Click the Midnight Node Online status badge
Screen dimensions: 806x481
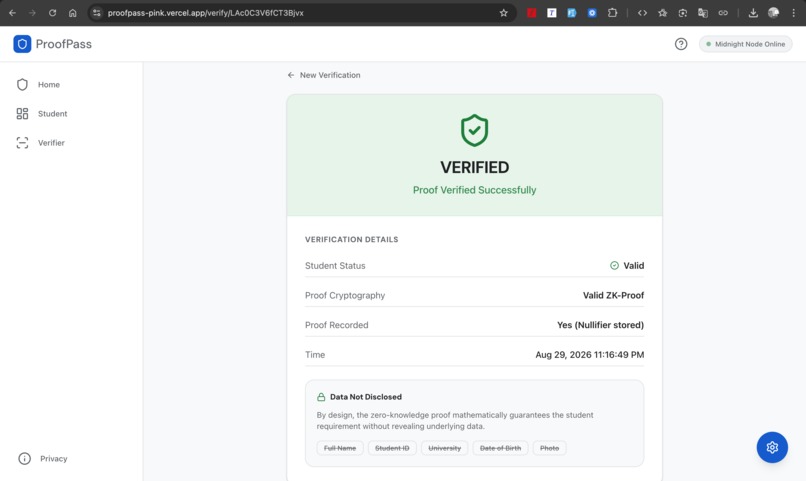click(x=745, y=44)
